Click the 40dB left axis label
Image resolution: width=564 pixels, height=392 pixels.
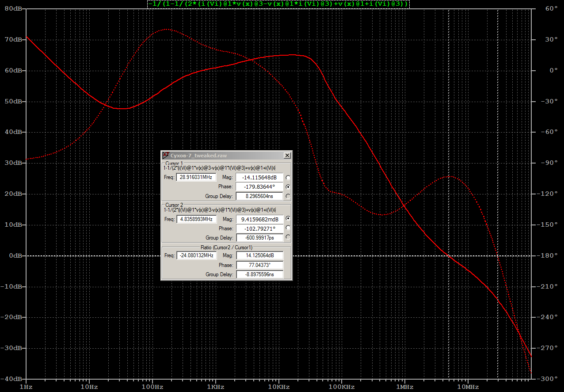click(x=14, y=132)
